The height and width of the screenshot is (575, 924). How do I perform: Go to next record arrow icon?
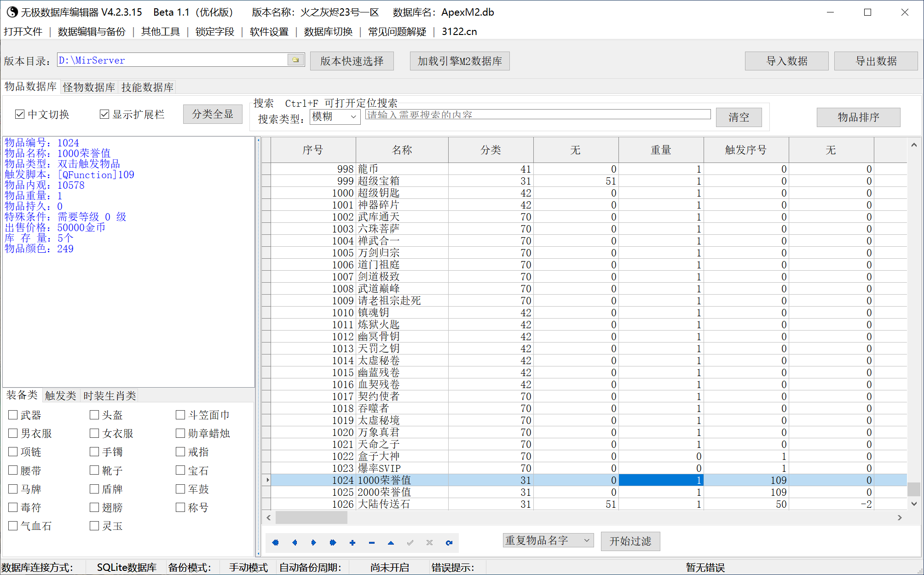click(314, 543)
